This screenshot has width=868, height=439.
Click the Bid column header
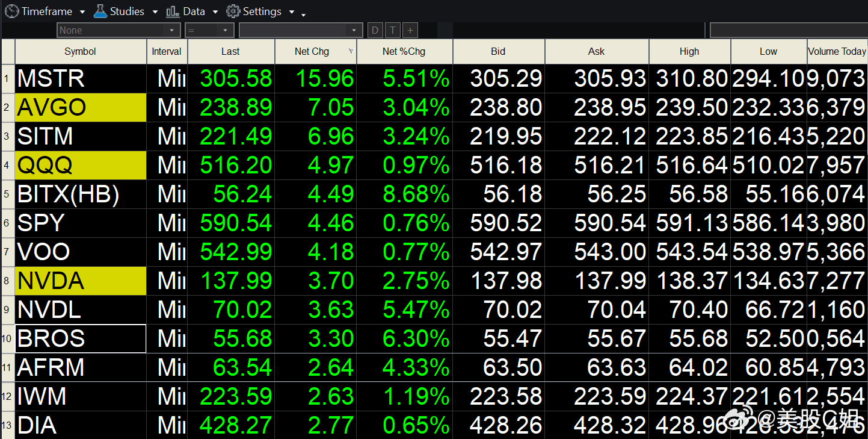(498, 52)
